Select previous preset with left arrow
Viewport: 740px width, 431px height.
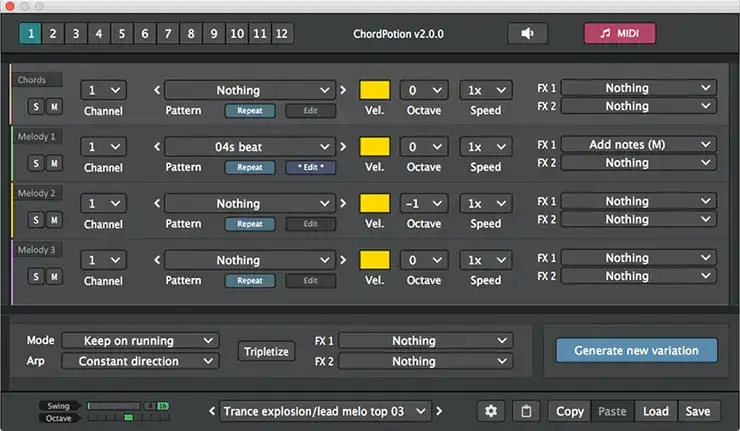(x=212, y=411)
